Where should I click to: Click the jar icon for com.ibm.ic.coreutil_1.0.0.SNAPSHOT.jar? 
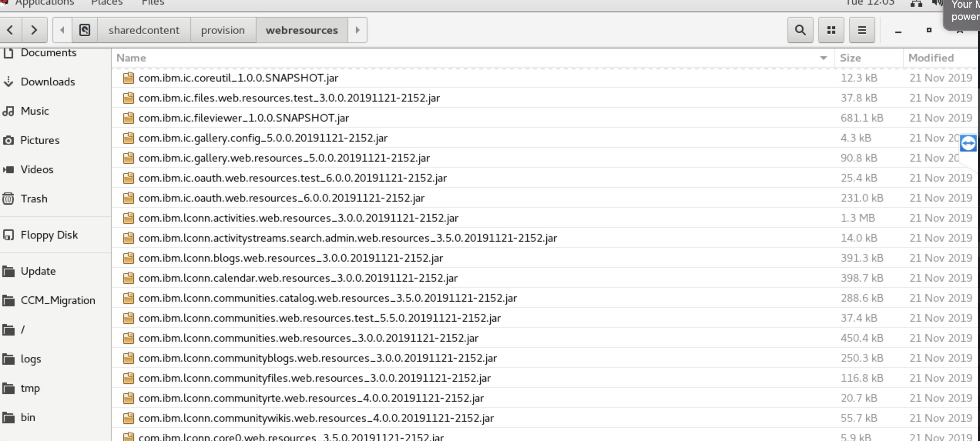click(128, 78)
